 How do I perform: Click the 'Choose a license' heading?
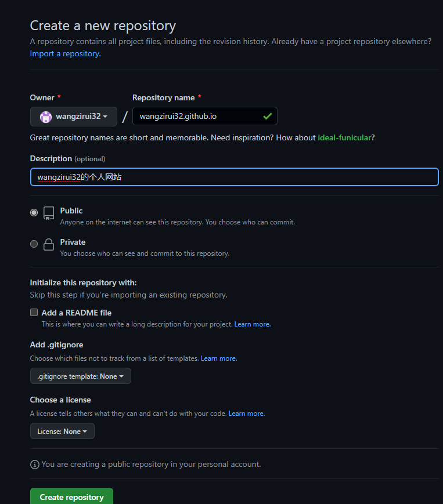pos(60,400)
